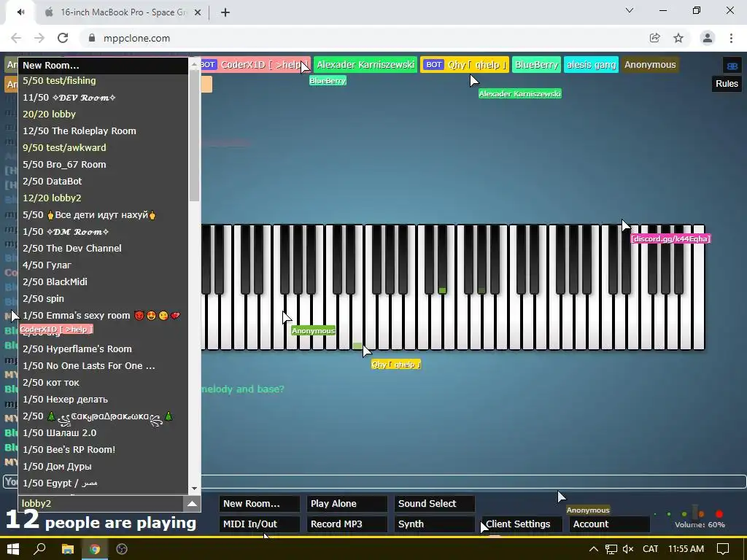Screen dimensions: 747x560
Task: Click the Record MP3 button
Action: click(347, 524)
